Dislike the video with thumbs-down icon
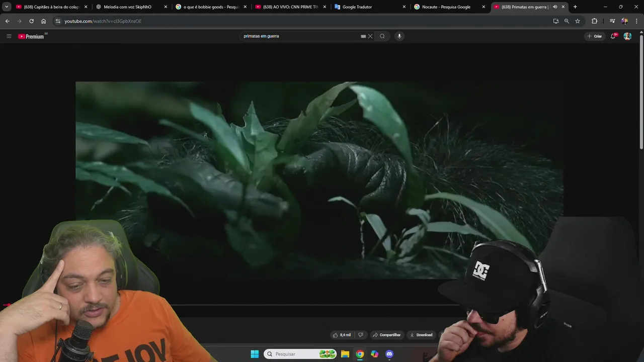Screen dimensions: 644x362 [x=360, y=335]
